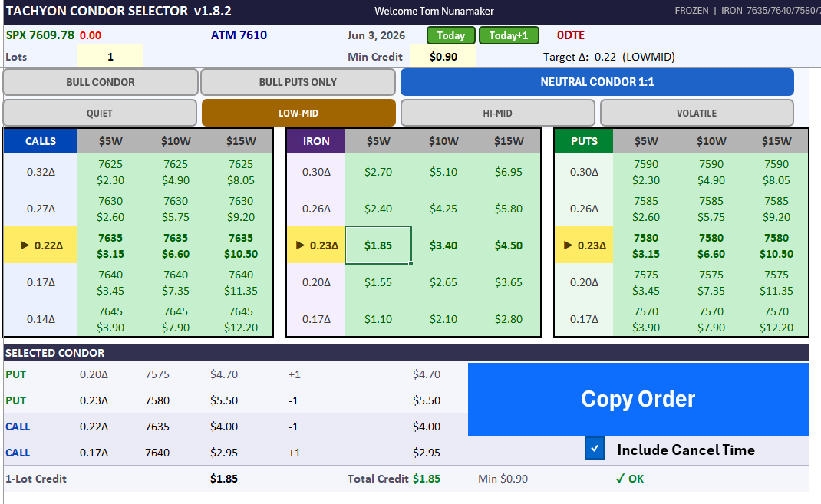Choose the LOW-MID volatility mode

tap(298, 113)
